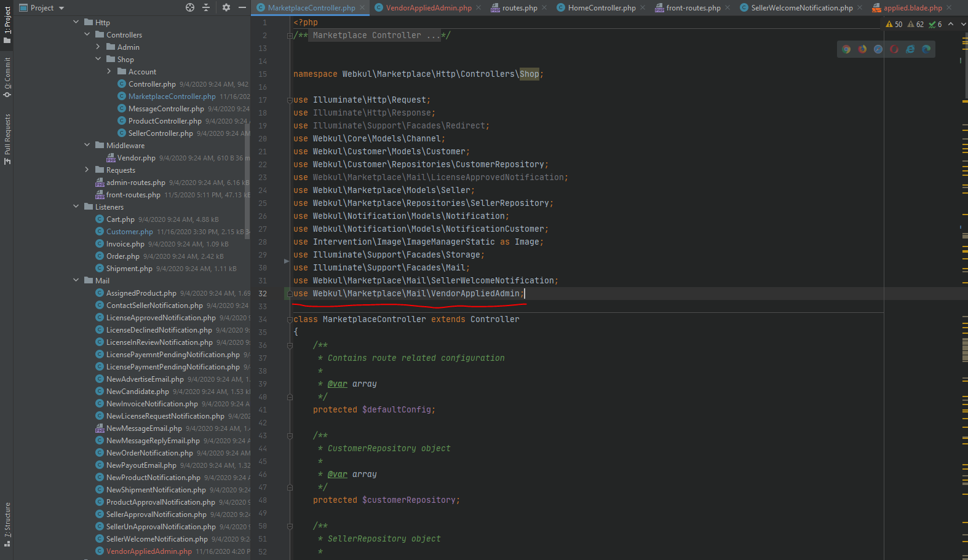The width and height of the screenshot is (968, 560).
Task: Go to previous highlighted error arrow
Action: 951,24
